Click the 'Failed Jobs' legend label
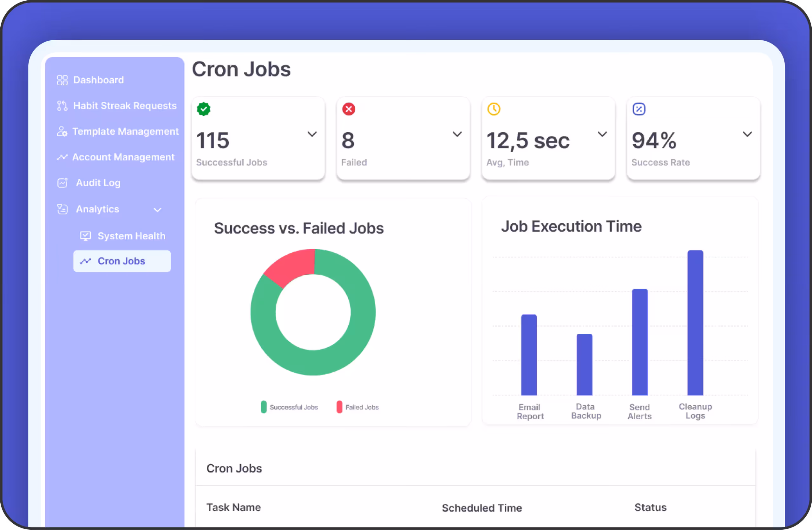The height and width of the screenshot is (530, 812). pos(362,407)
